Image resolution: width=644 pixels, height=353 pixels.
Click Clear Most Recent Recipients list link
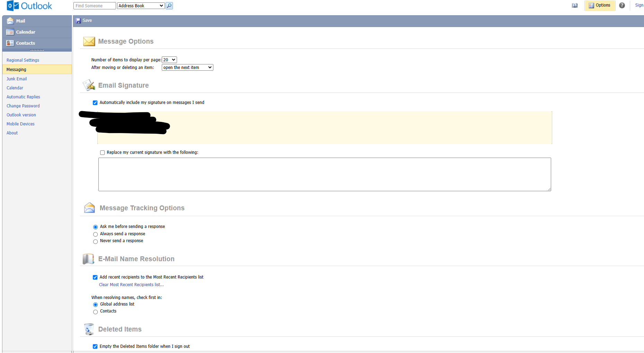(x=131, y=285)
